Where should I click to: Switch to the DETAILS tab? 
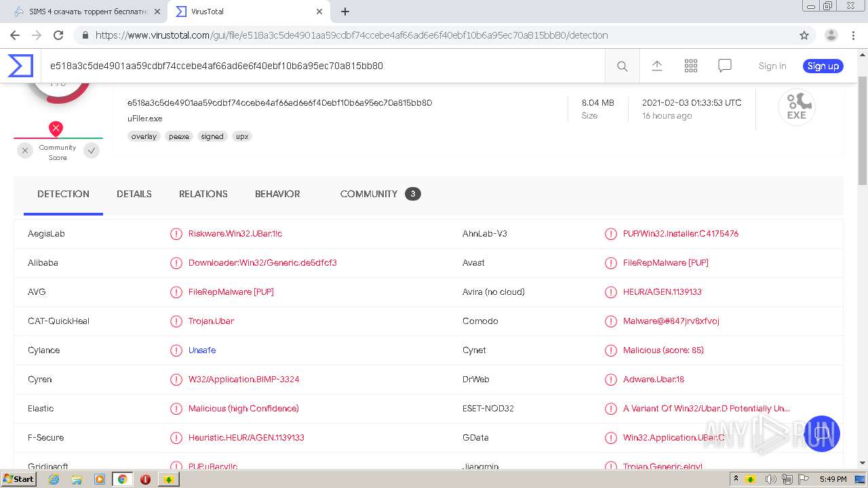[x=134, y=194]
